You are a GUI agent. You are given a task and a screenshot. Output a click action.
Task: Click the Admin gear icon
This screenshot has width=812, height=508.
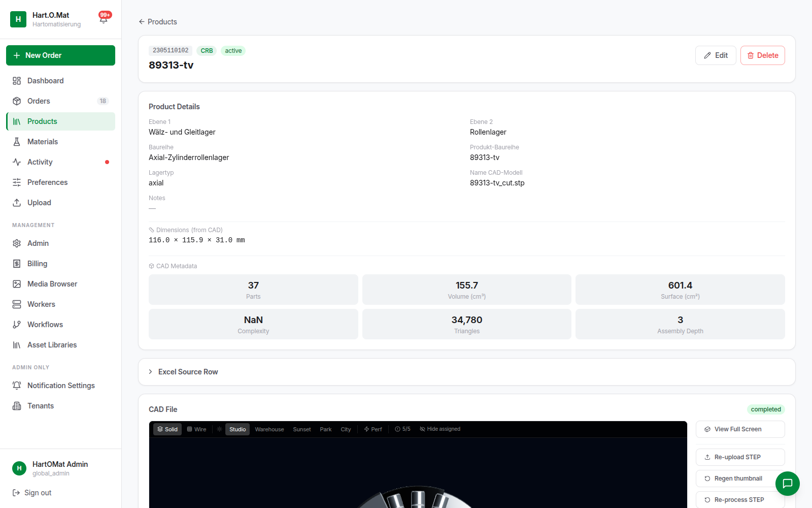[17, 243]
